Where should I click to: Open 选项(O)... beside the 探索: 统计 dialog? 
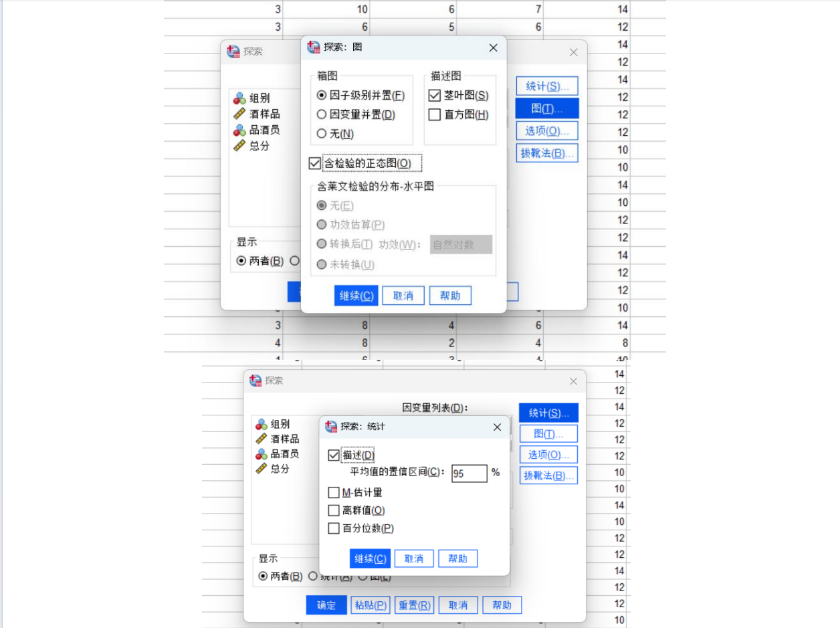click(548, 455)
